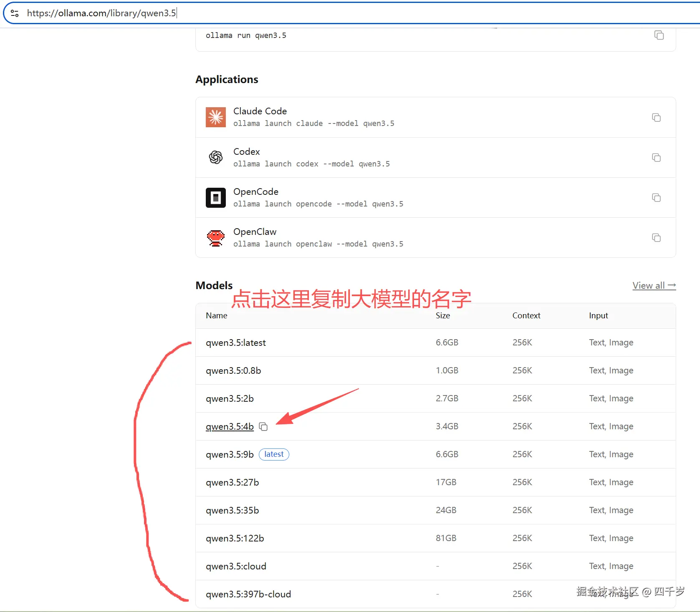Open the qwen3.5:cloud model entry
This screenshot has width=700, height=612.
point(236,566)
